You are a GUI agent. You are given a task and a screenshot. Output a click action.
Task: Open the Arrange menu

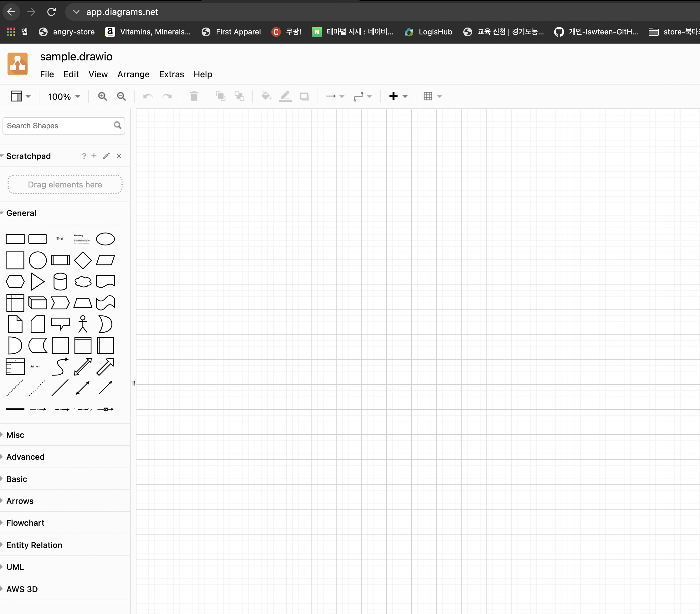pyautogui.click(x=133, y=74)
